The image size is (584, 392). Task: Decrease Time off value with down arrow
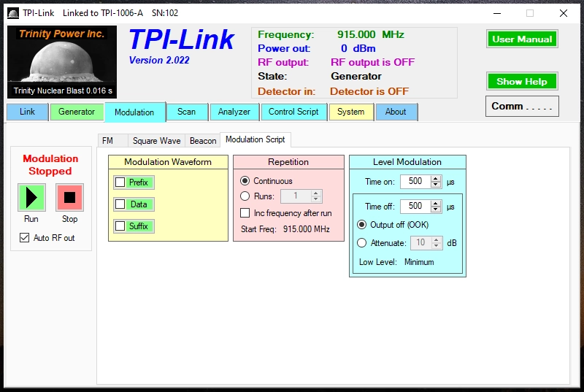[x=435, y=209]
